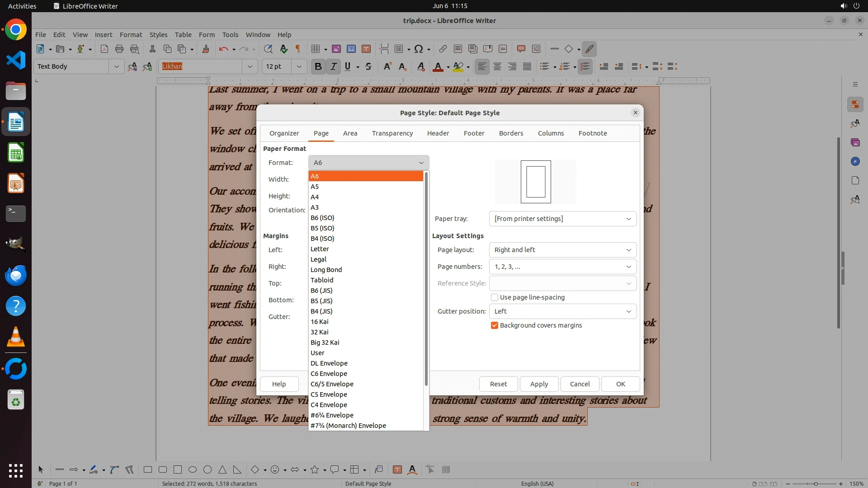This screenshot has height=488, width=868.
Task: Click the Strikethrough icon
Action: point(368,66)
